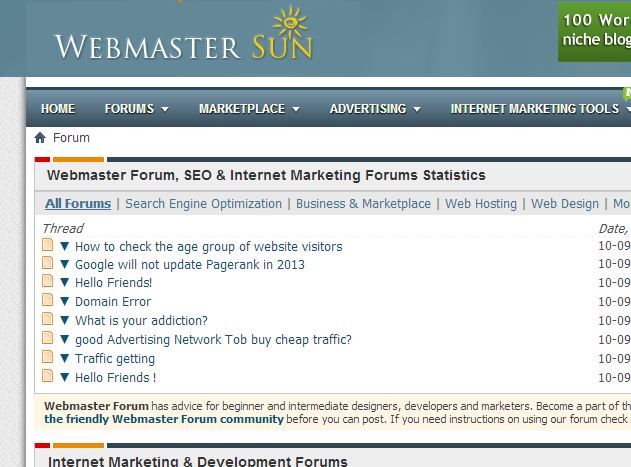Viewport: 631px width, 467px height.
Task: Go to Home in navigation bar
Action: (58, 109)
